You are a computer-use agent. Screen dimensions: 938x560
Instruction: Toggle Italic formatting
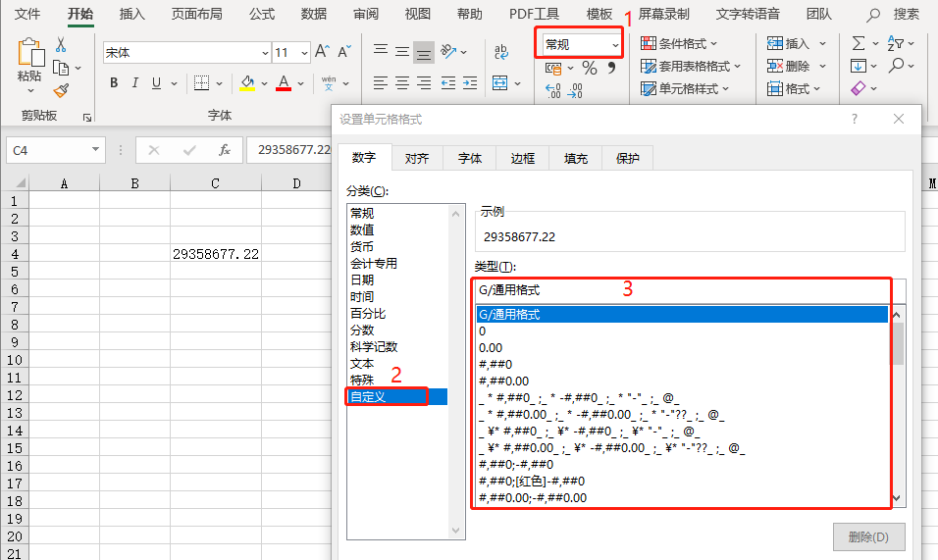click(x=135, y=82)
